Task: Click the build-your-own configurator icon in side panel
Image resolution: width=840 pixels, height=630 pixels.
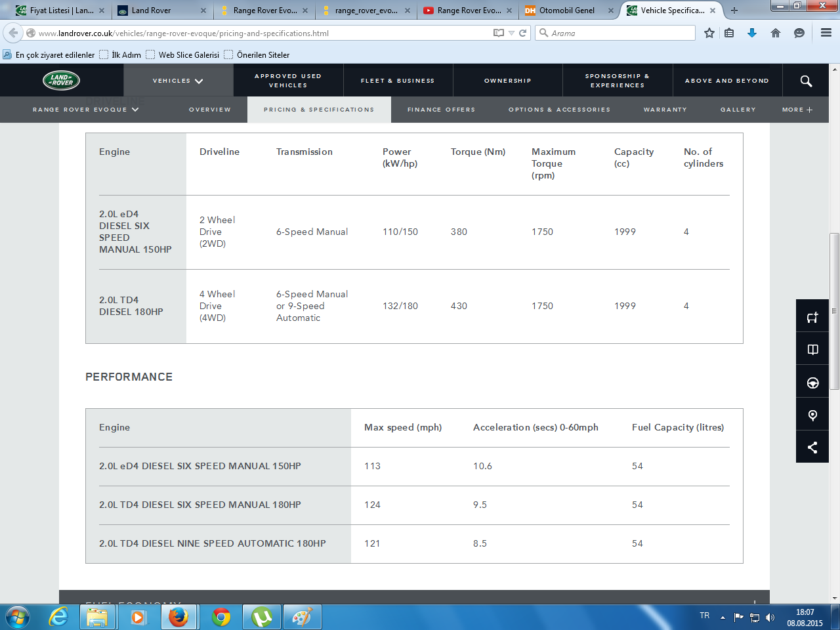Action: 812,318
